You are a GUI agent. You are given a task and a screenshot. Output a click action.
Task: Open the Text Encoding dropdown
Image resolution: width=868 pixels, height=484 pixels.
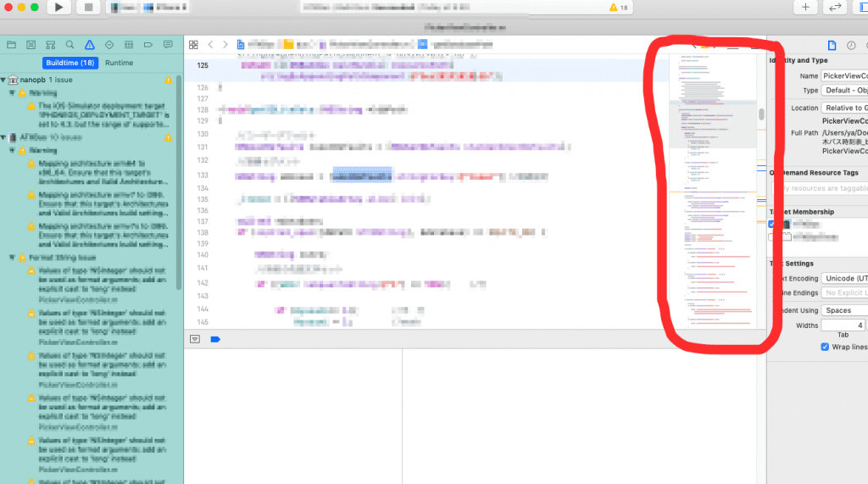(x=843, y=278)
